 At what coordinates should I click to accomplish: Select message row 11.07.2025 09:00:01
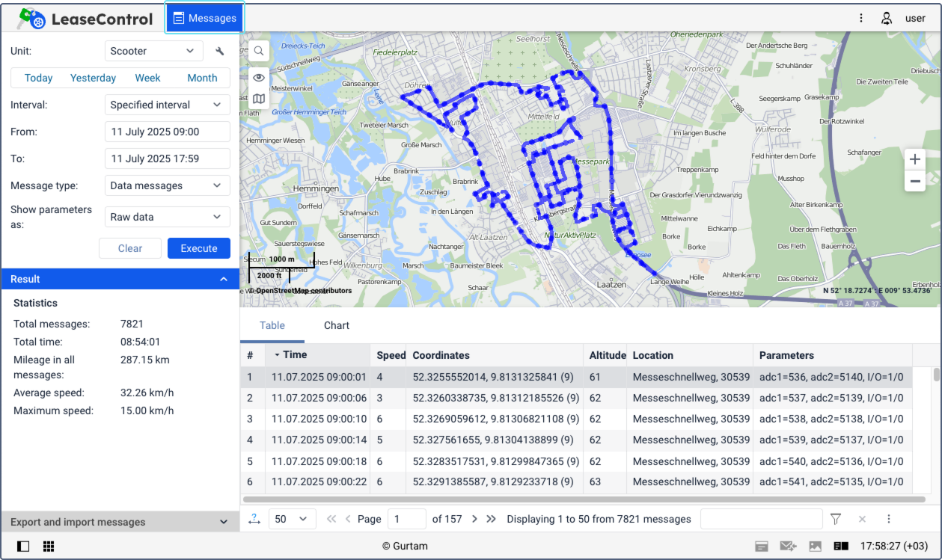(576, 377)
